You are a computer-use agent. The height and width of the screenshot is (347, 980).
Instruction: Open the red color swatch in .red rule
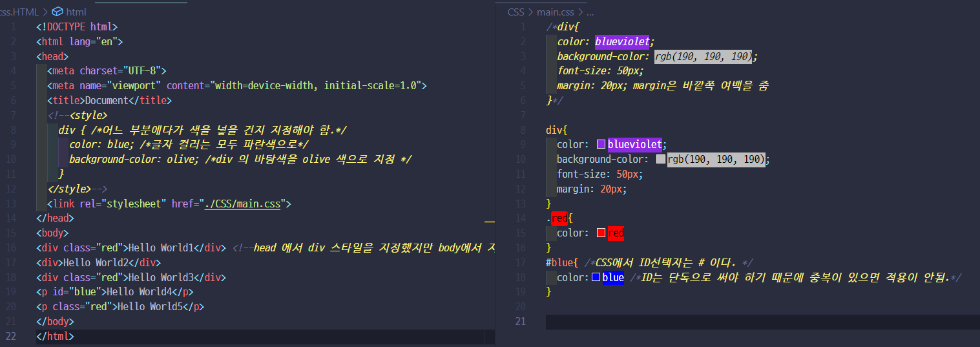(x=601, y=233)
